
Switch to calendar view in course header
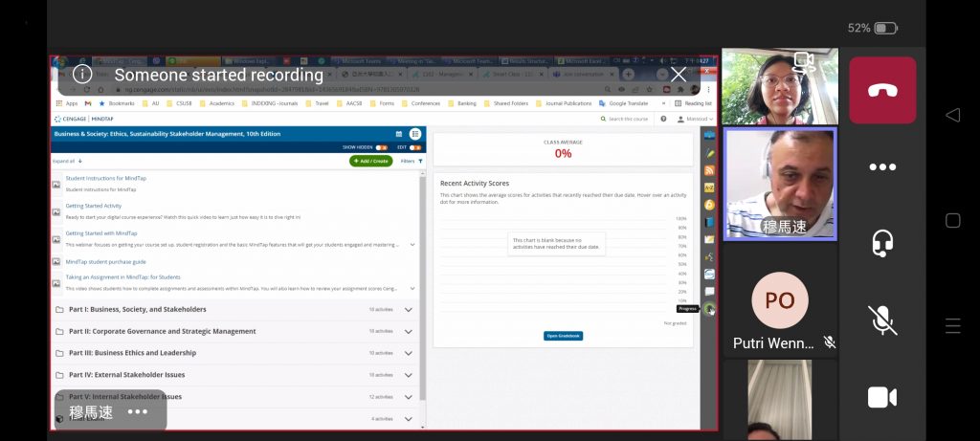pos(399,134)
